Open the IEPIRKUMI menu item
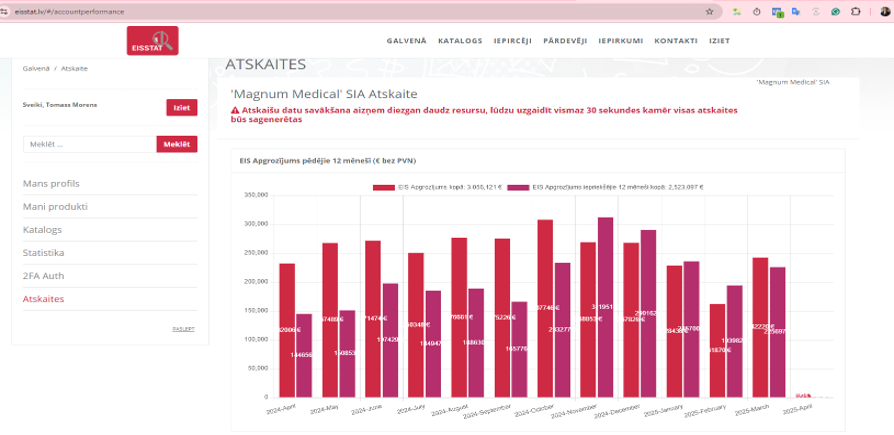Screen dimensions: 894x435 click(x=621, y=41)
